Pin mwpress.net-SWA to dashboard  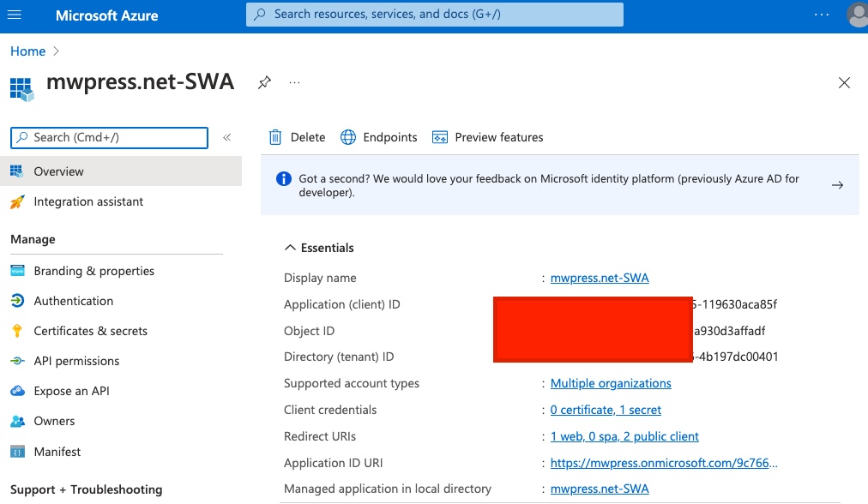(x=264, y=83)
